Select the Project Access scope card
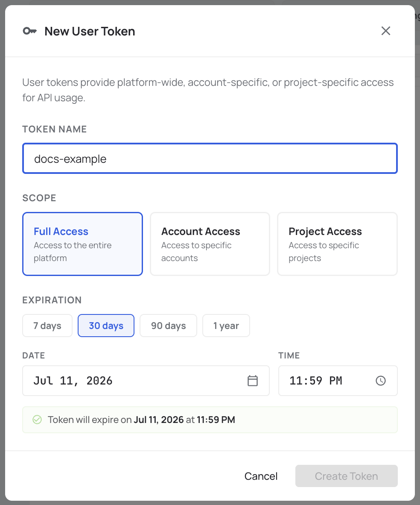This screenshot has width=420, height=505. (337, 244)
